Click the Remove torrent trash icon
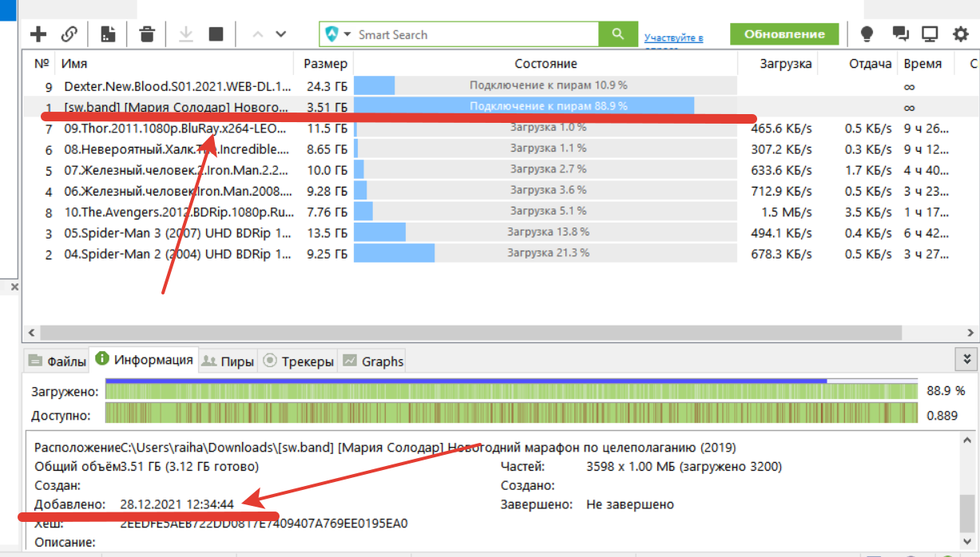 point(147,34)
